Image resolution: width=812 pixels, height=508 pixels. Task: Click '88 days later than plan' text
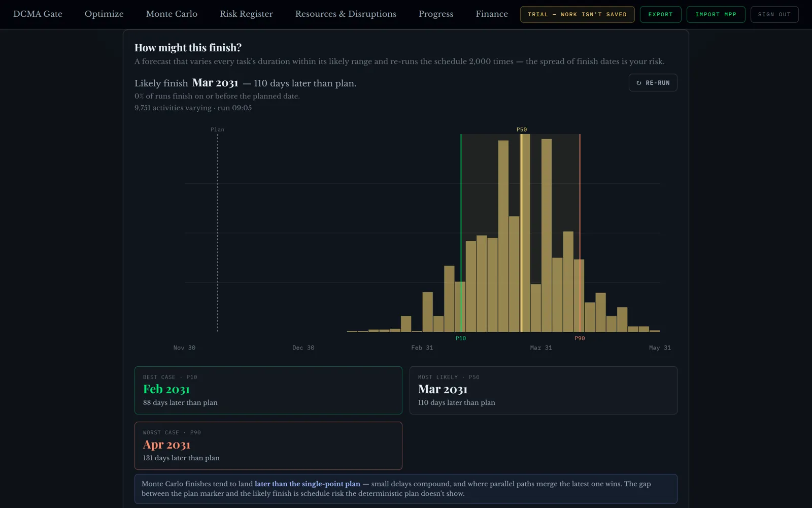pyautogui.click(x=180, y=402)
